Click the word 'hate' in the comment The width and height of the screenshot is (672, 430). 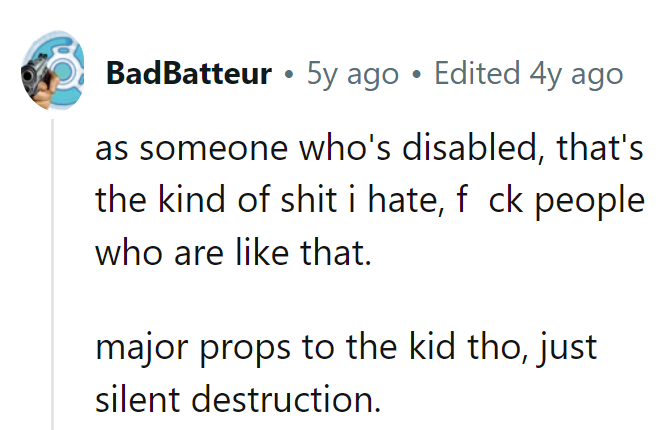(405, 201)
